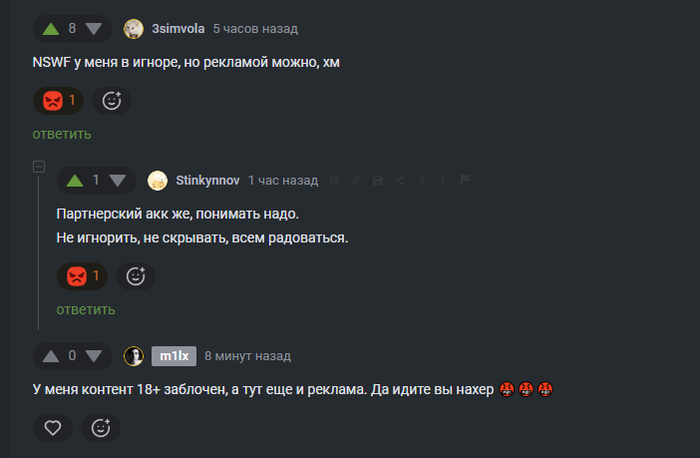Viewport: 700px width, 458px height.
Task: Jump to parent comment arrow icon
Action: point(422,180)
